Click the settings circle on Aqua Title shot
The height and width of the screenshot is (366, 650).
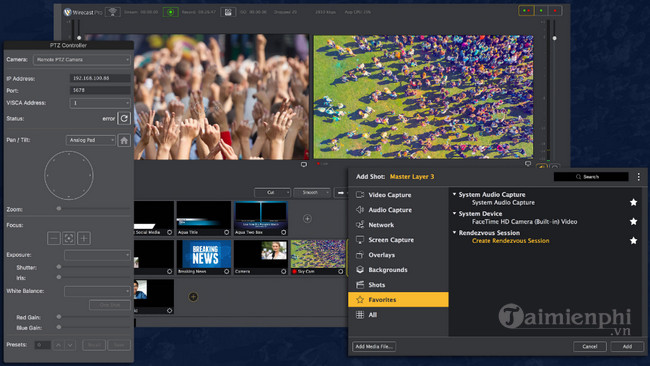pyautogui.click(x=227, y=233)
